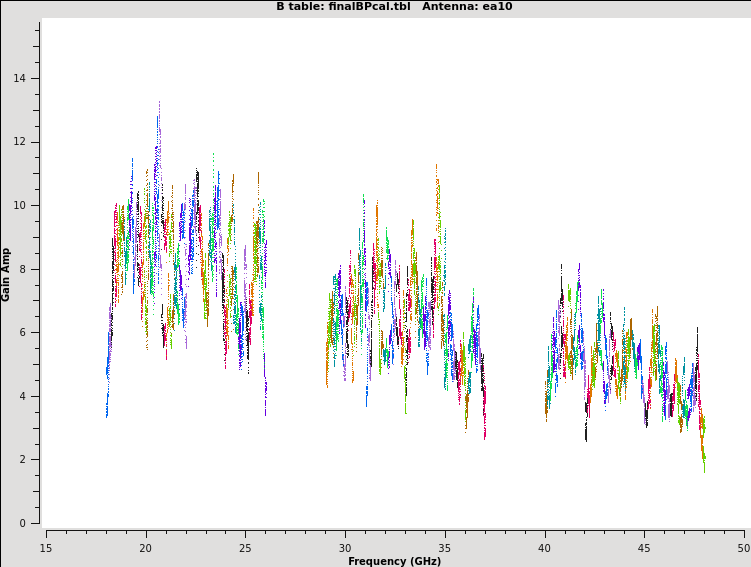Click the y-axis tick label 8

[x=24, y=269]
